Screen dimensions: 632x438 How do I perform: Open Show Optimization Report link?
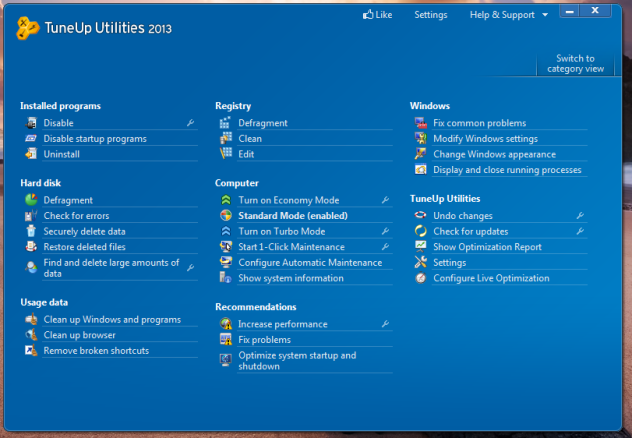[x=487, y=247]
